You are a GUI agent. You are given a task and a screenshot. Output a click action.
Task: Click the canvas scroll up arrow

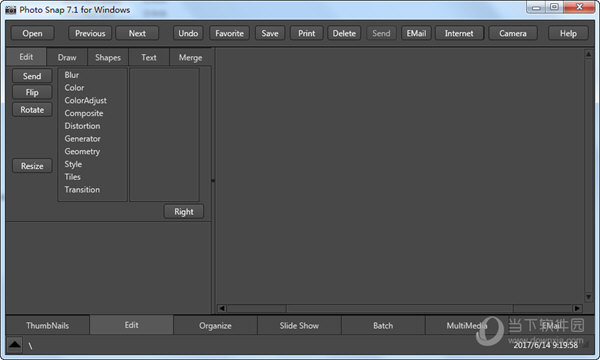[589, 54]
